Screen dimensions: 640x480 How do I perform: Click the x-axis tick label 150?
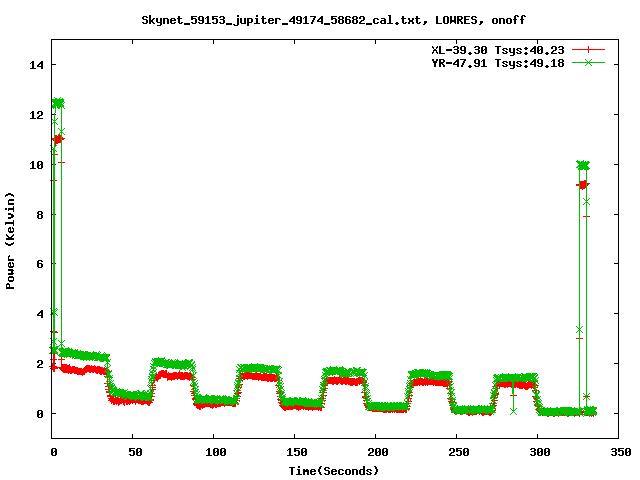[296, 452]
